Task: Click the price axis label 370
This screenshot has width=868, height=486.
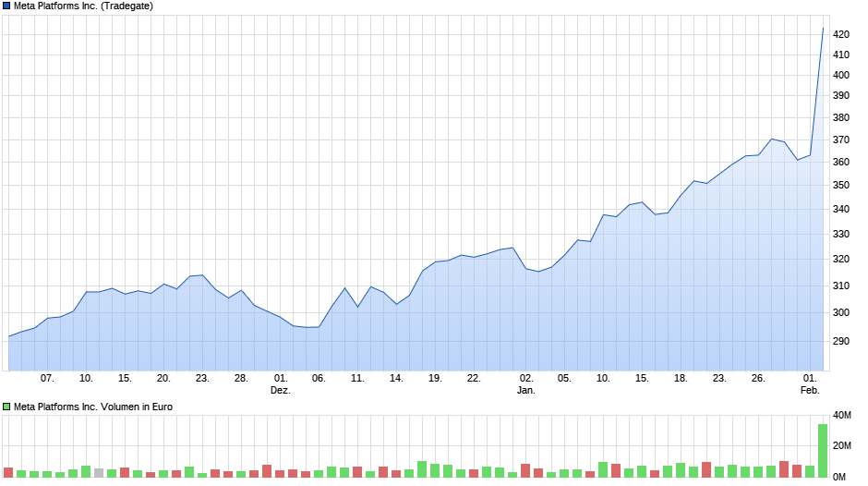Action: tap(841, 140)
